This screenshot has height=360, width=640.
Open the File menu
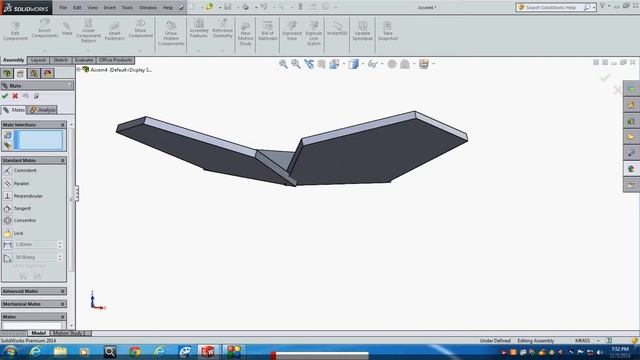click(x=63, y=7)
